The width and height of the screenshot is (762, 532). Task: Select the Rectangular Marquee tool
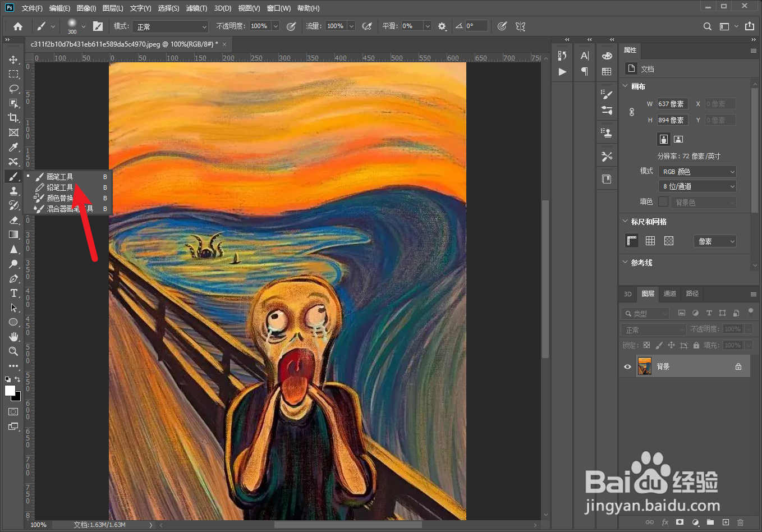(x=13, y=74)
